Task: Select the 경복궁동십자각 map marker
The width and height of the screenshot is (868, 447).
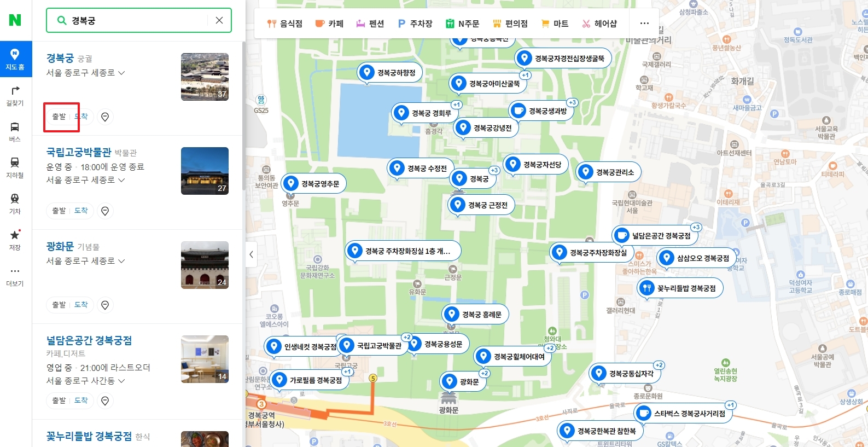Action: [x=625, y=374]
